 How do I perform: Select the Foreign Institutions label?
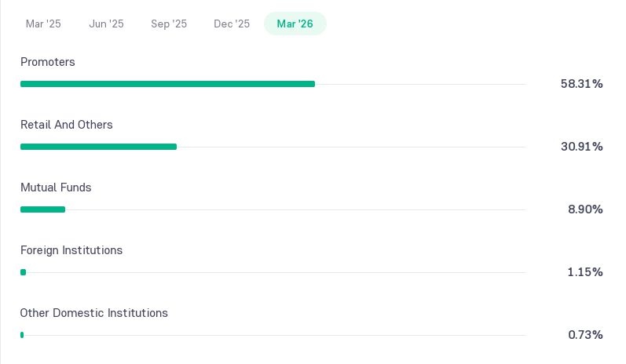(71, 250)
